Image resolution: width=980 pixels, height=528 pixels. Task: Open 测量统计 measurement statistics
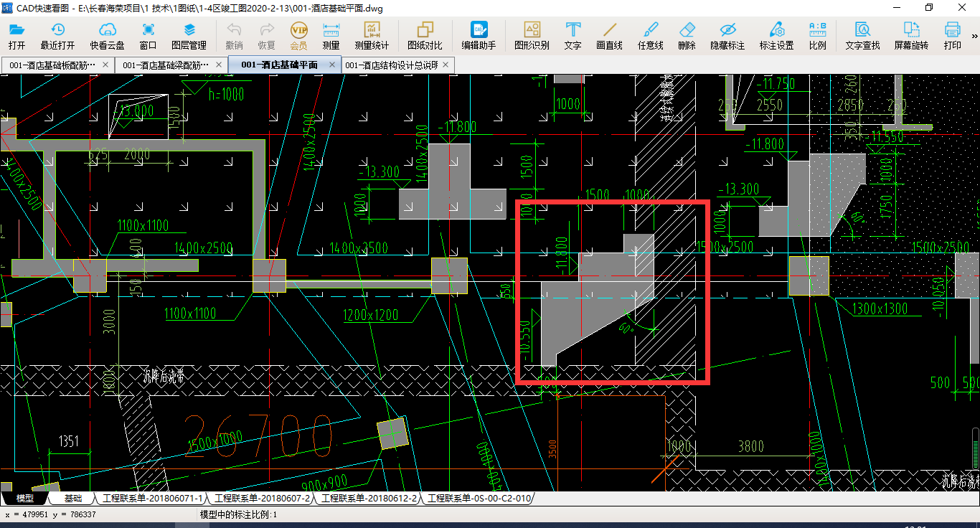tap(372, 36)
